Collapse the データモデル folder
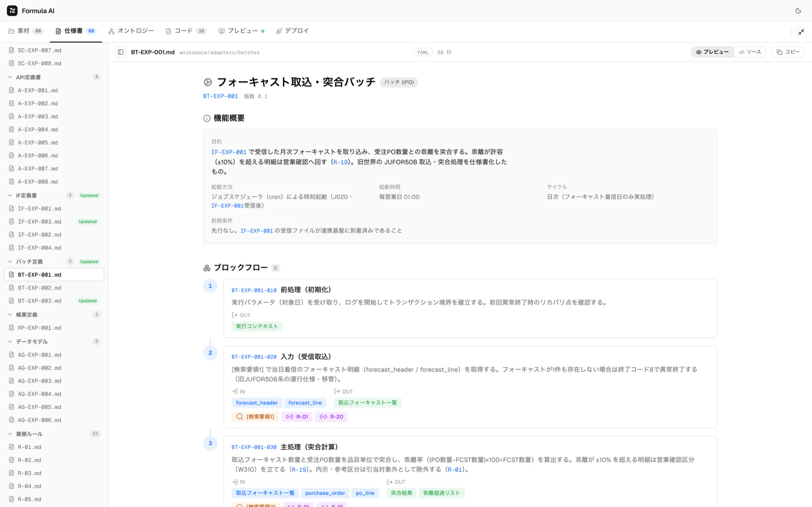The image size is (812, 507). 10,342
